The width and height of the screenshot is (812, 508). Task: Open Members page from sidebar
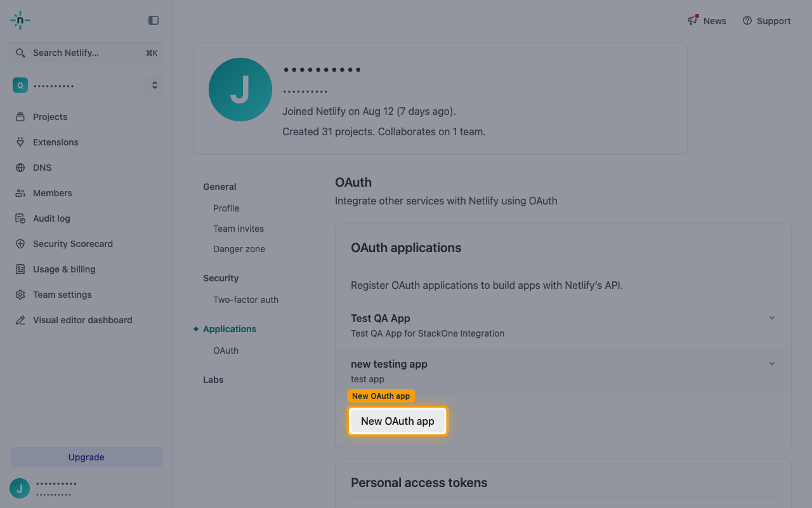coord(86,193)
